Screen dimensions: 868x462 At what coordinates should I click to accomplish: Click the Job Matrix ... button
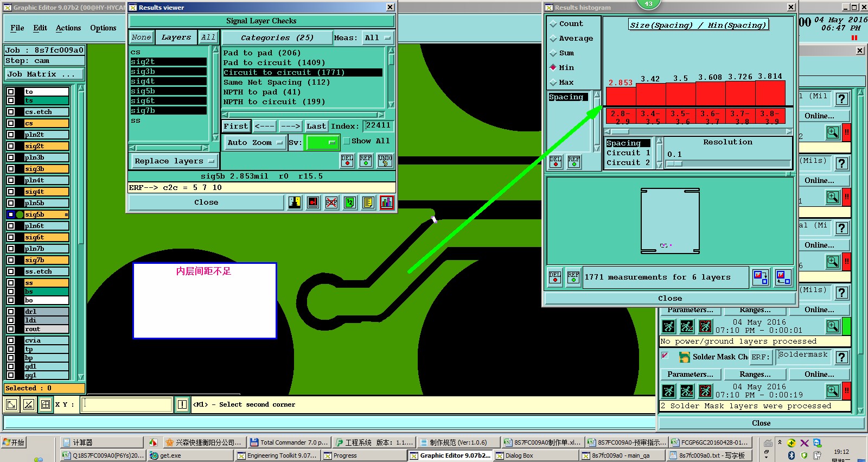(44, 74)
